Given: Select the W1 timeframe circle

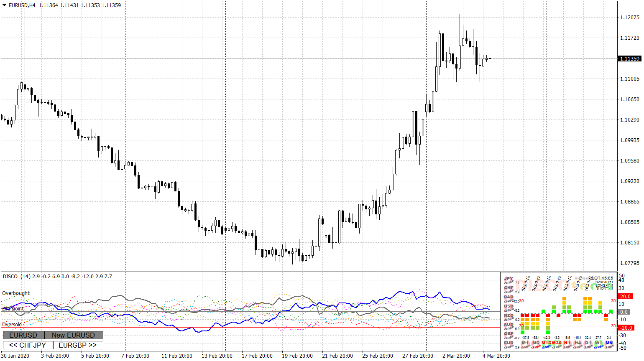Looking at the screenshot, I should (598, 343).
